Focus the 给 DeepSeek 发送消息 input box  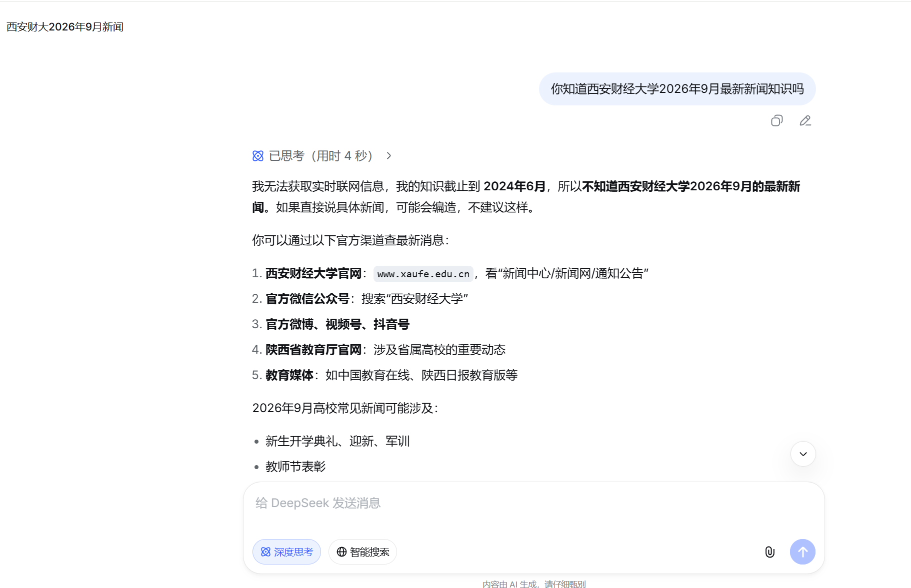[x=533, y=503]
